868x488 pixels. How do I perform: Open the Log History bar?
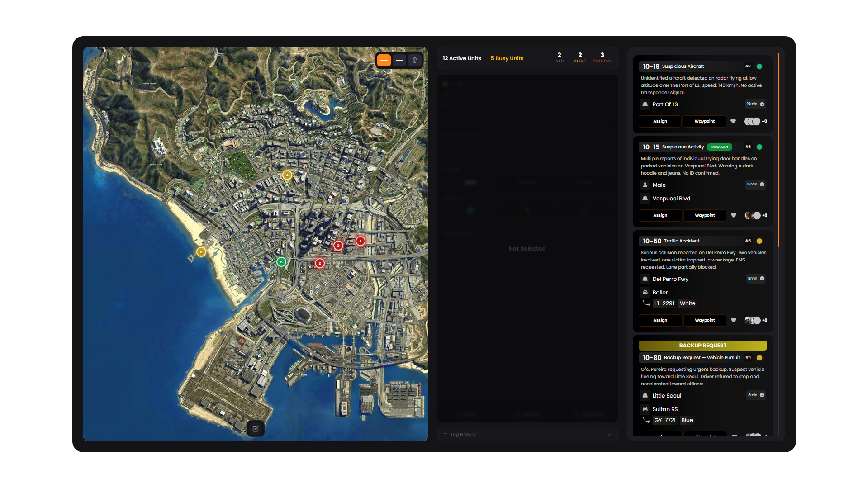(x=527, y=435)
